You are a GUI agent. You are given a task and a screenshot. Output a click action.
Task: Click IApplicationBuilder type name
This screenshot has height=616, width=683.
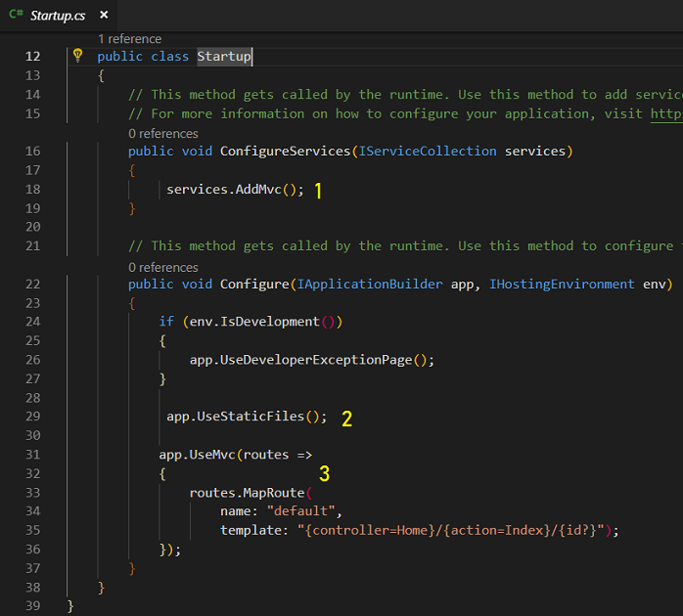[x=369, y=285]
